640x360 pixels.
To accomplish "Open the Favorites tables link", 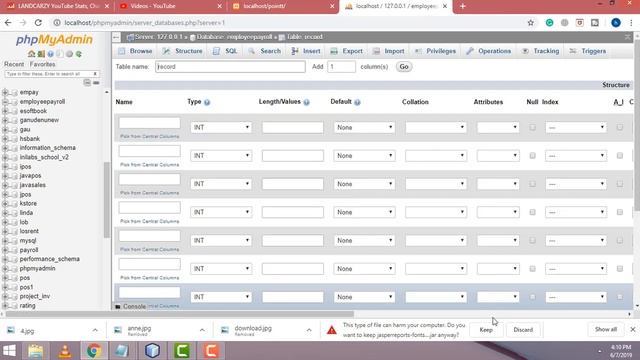I will pyautogui.click(x=42, y=64).
